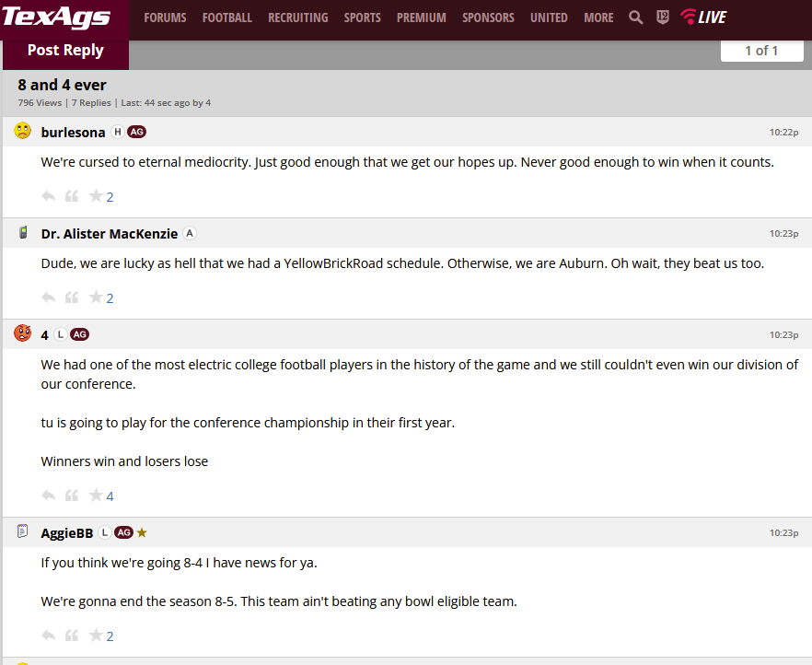
Task: Open the MORE menu
Action: 598,17
